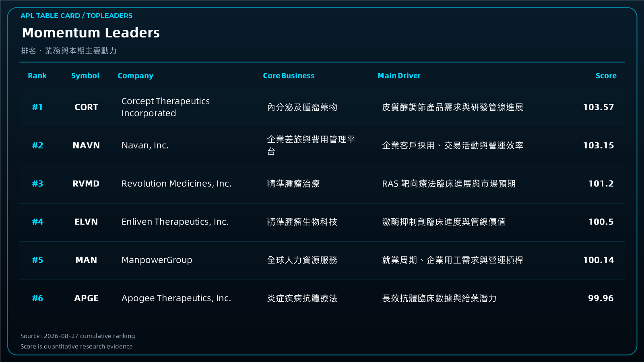
Task: Click driver 長效抗體臨床數據與給藥潛力
Action: [439, 298]
